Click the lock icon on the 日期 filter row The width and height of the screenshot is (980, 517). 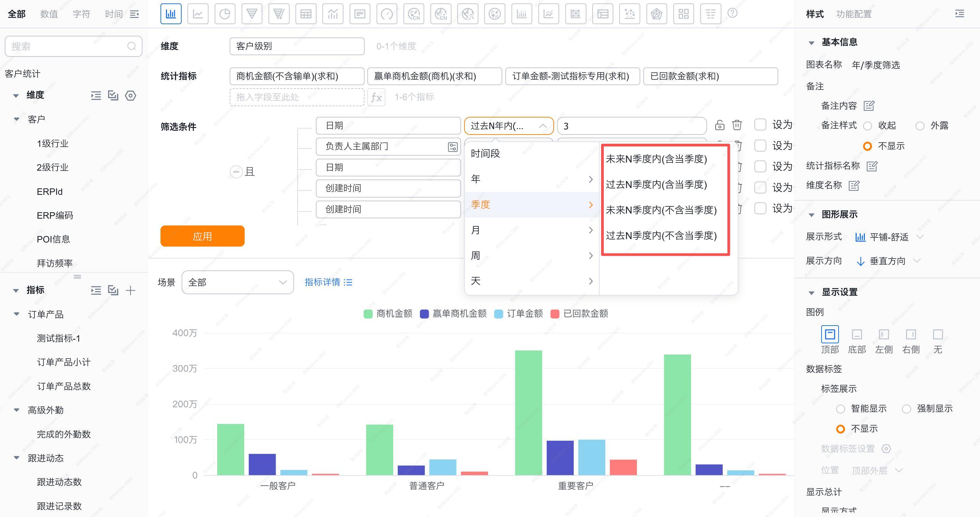pos(719,125)
